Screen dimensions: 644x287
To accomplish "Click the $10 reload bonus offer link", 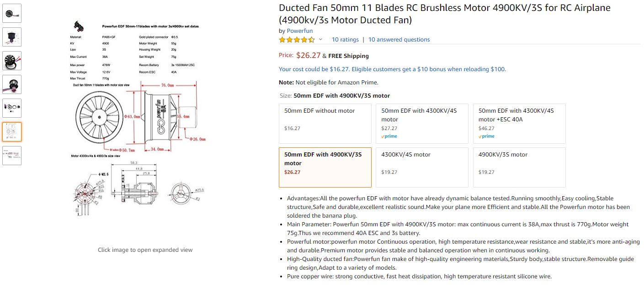I will tap(392, 69).
